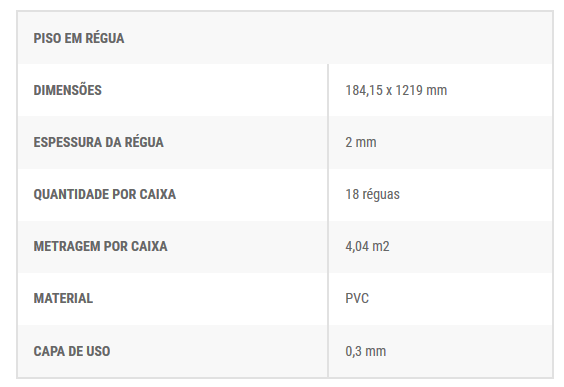The height and width of the screenshot is (387, 564).
Task: Click the 2 mm thickness value
Action: tap(361, 142)
